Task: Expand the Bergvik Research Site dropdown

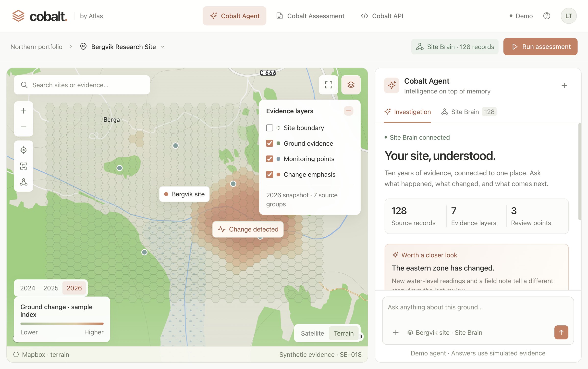Action: (123, 47)
